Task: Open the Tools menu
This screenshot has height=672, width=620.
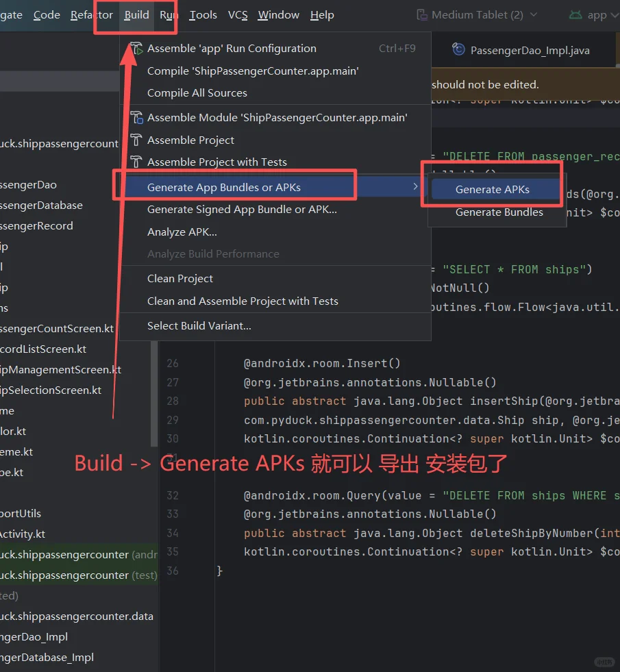Action: pos(203,14)
